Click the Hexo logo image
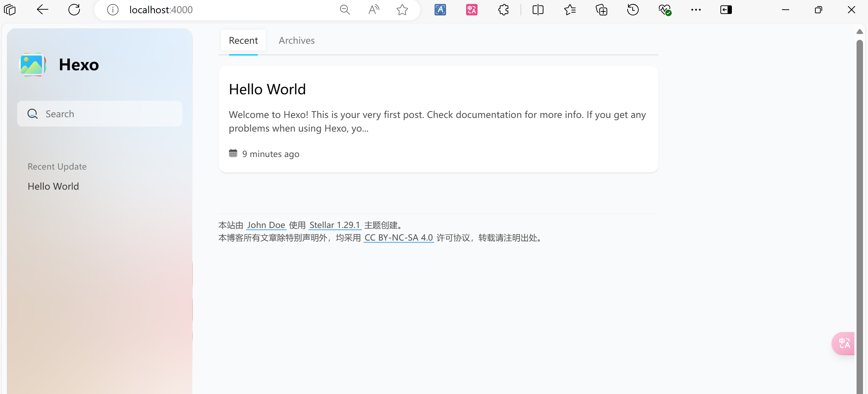This screenshot has height=394, width=868. click(32, 65)
